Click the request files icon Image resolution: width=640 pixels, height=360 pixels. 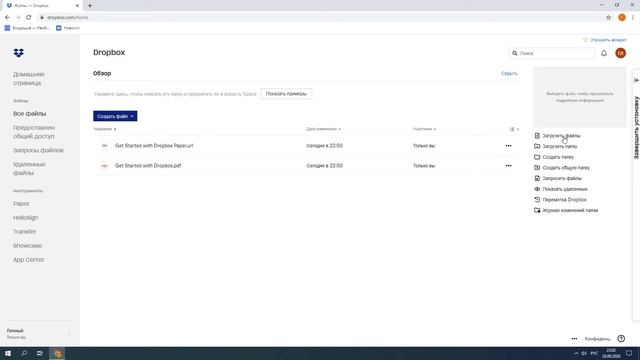(537, 178)
